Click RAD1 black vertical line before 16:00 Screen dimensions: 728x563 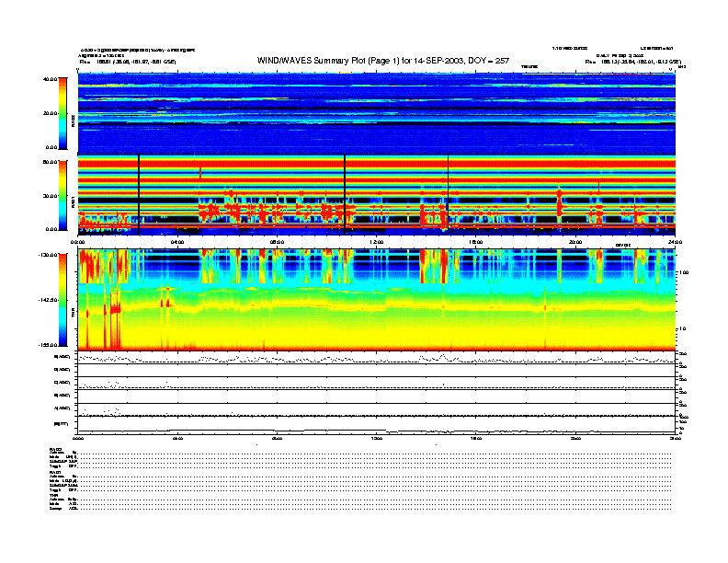pos(448,195)
